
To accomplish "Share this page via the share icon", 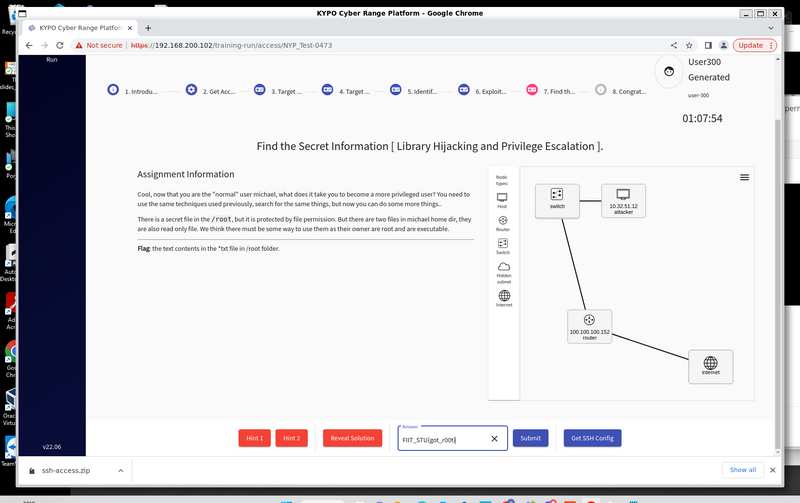I will 673,45.
